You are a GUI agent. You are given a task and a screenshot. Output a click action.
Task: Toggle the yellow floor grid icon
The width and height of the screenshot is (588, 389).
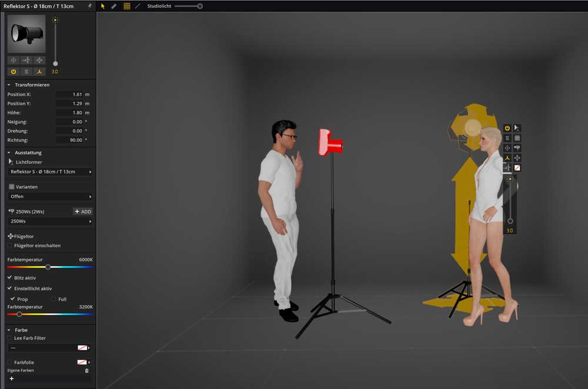pos(127,6)
